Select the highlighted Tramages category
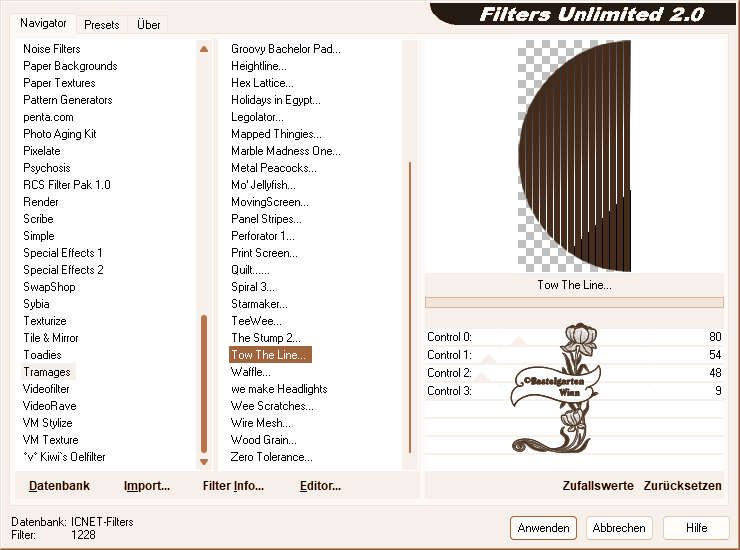This screenshot has height=550, width=740. coord(47,372)
